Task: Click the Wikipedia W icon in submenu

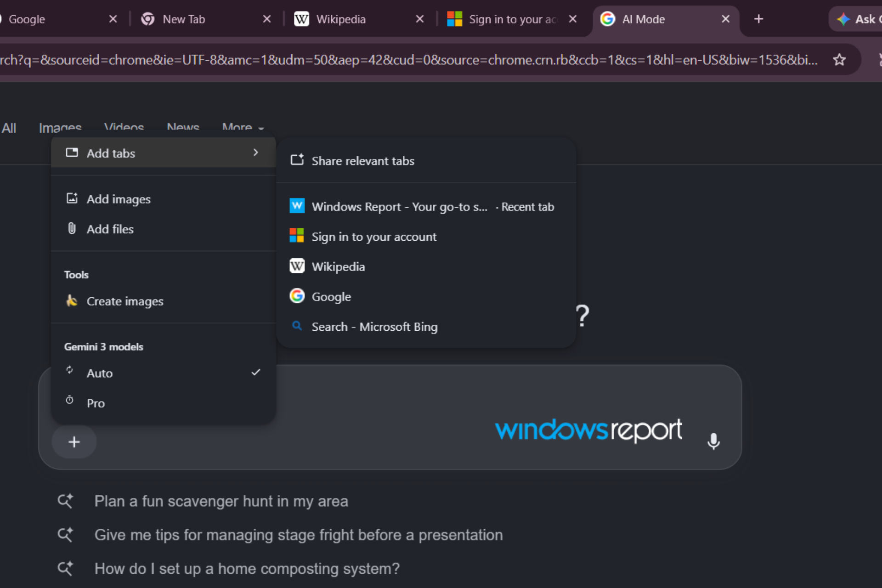Action: (x=297, y=266)
